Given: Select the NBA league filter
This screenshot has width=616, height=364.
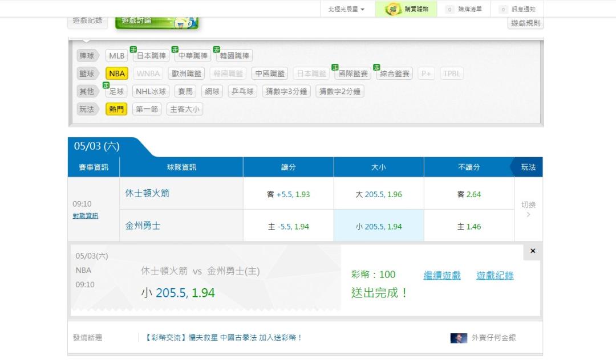Looking at the screenshot, I should [x=117, y=73].
